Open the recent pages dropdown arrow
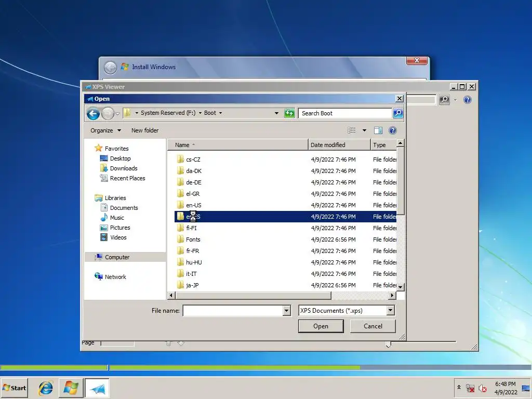This screenshot has width=532, height=399. click(118, 114)
